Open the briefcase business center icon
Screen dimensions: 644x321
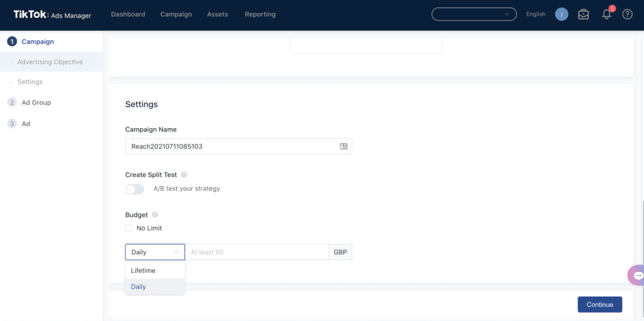coord(583,14)
